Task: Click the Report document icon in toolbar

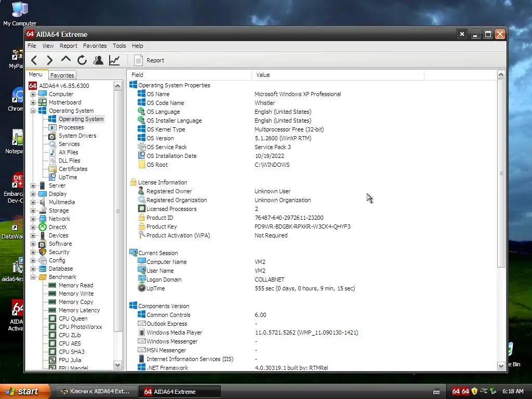Action: pos(138,60)
